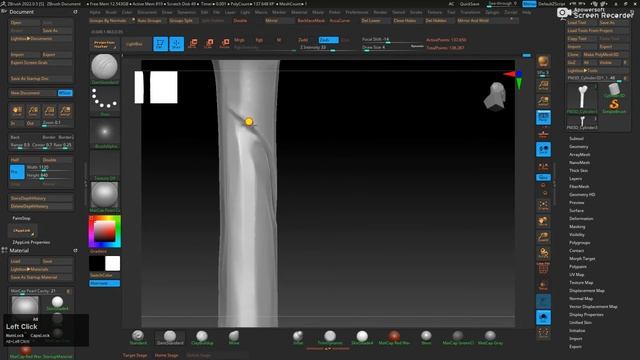The height and width of the screenshot is (360, 640).
Task: Click the Export Screen Grab button
Action: point(40,63)
